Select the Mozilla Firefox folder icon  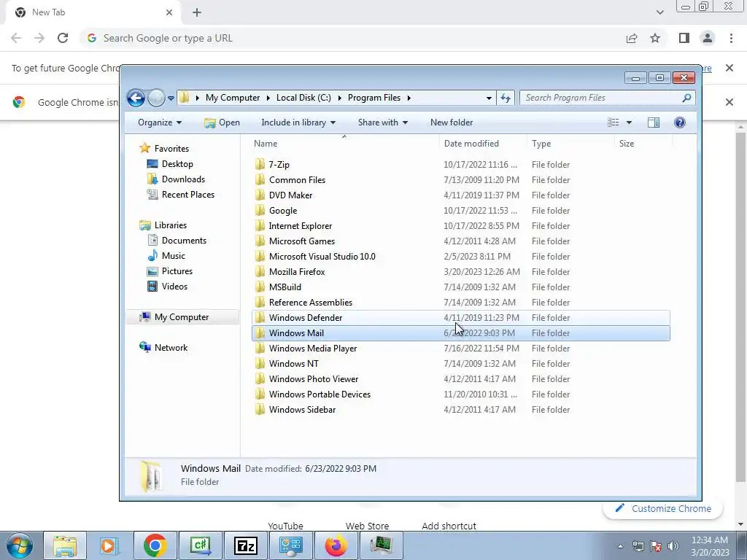tap(260, 272)
